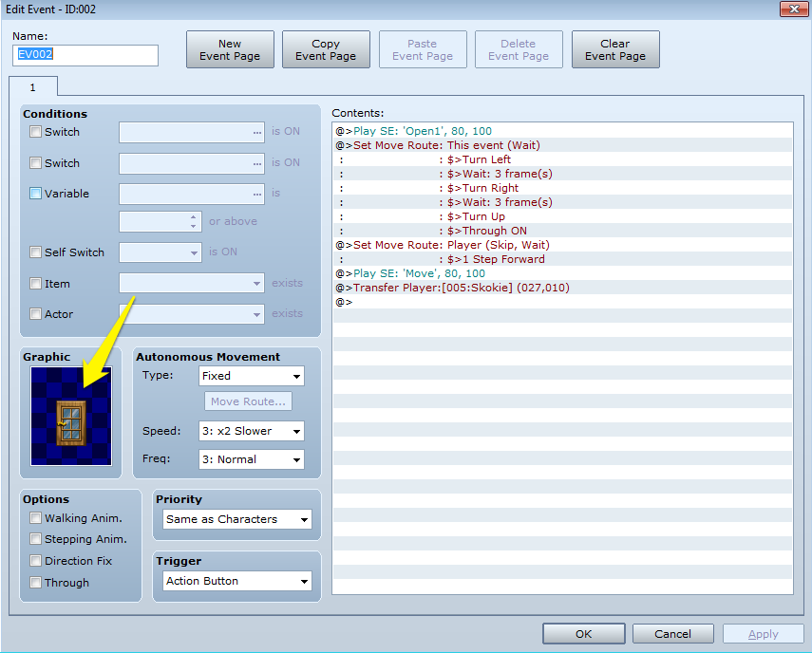Click the first Switch selection field
Screen dimensions: 812x653
(192, 133)
